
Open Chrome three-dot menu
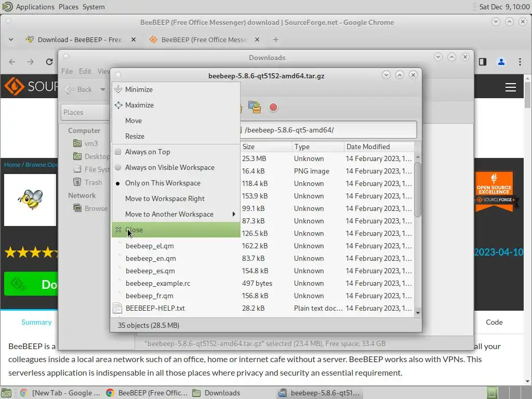point(520,62)
